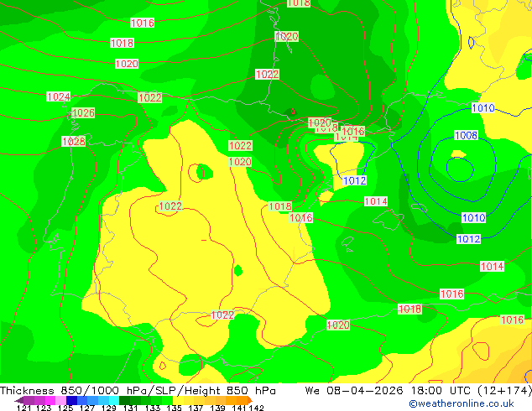Click the pure yellow legend swatch at 135

[178, 400]
